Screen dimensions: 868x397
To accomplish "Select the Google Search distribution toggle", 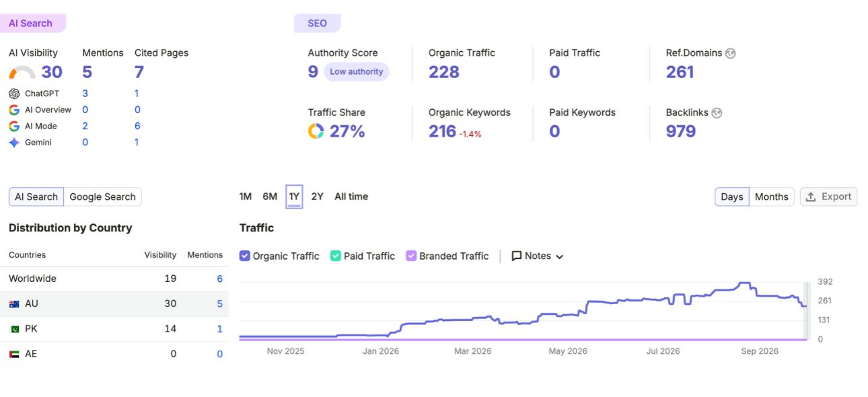I will click(x=103, y=196).
